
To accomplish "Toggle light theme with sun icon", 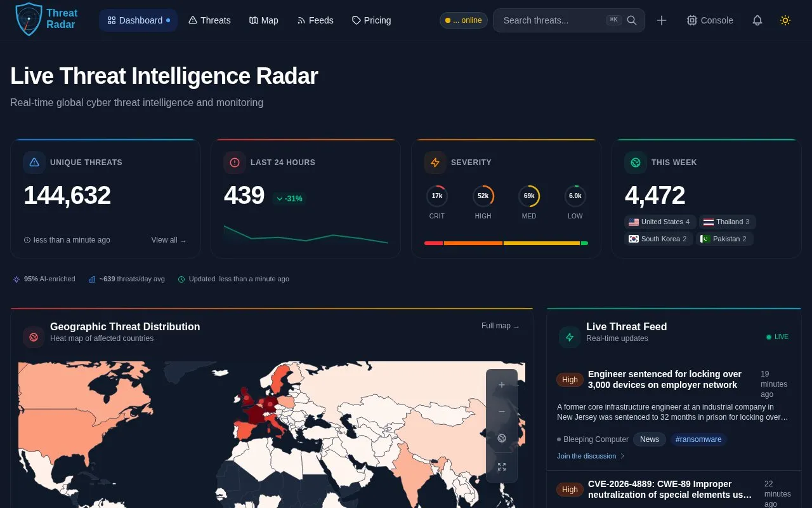I will tap(785, 20).
